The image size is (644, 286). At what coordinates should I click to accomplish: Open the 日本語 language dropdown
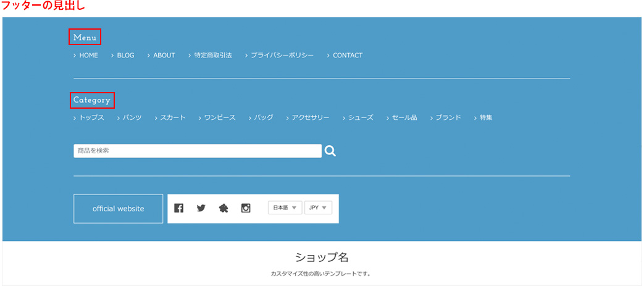(x=285, y=208)
